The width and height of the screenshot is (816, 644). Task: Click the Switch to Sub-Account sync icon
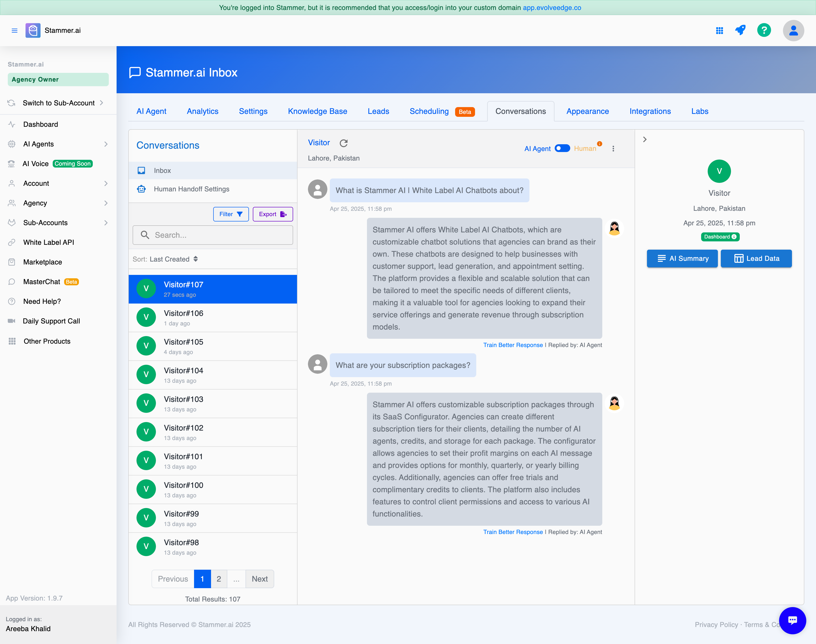point(11,103)
